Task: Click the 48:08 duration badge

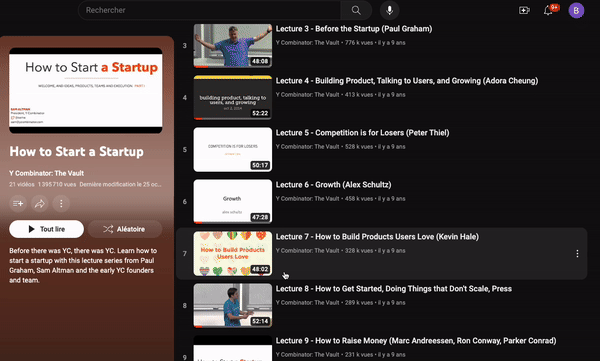Action: point(260,61)
